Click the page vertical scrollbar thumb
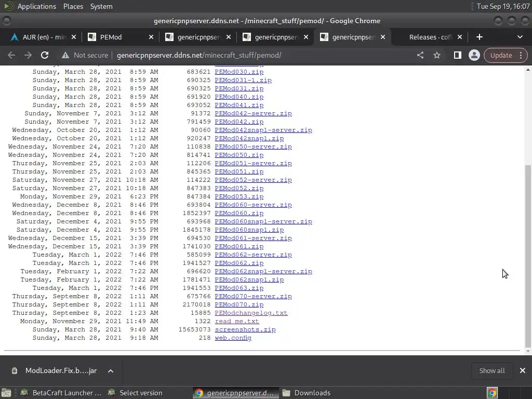This screenshot has width=532, height=399. click(528, 256)
